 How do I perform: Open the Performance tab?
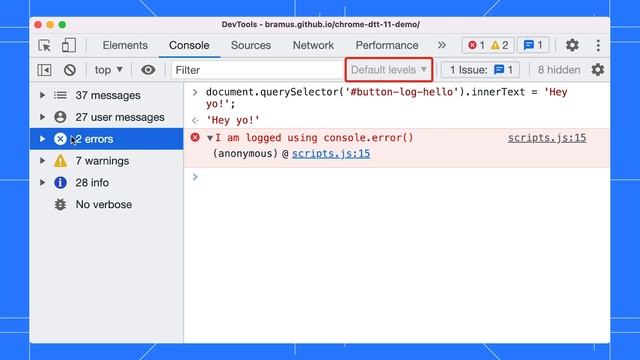pos(387,45)
